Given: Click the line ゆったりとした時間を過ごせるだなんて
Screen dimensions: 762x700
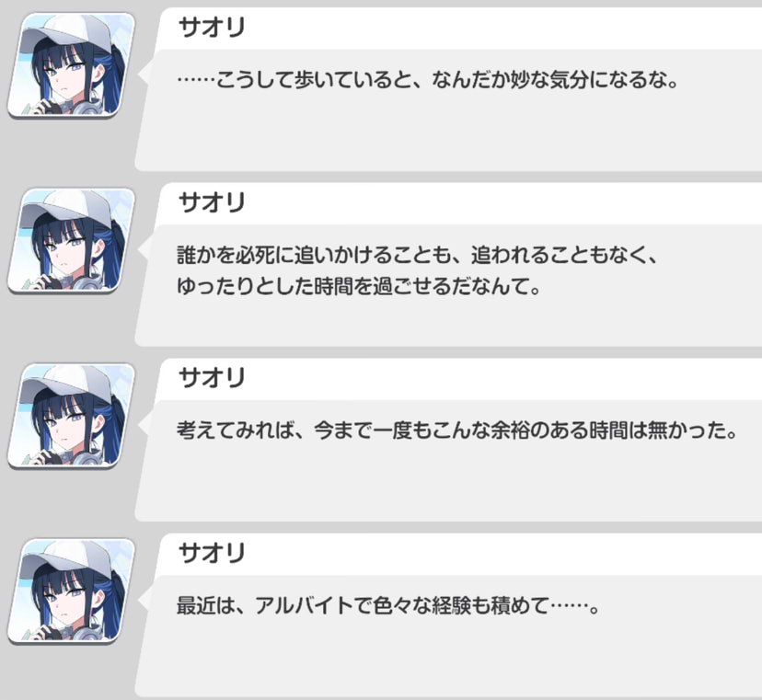Looking at the screenshot, I should tap(359, 287).
